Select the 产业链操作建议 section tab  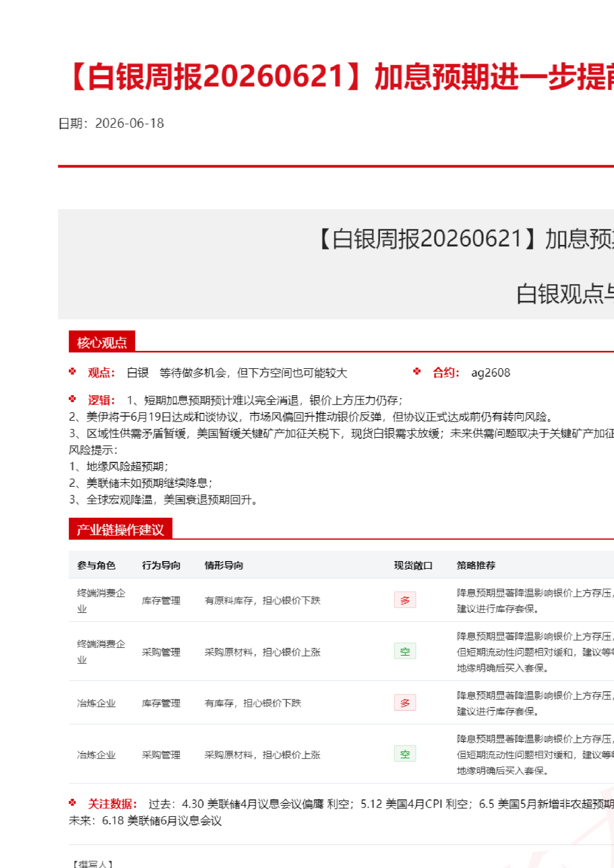pos(120,529)
